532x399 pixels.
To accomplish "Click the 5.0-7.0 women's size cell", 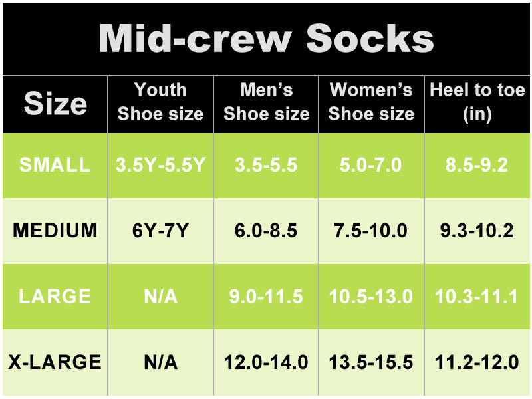I will (371, 165).
